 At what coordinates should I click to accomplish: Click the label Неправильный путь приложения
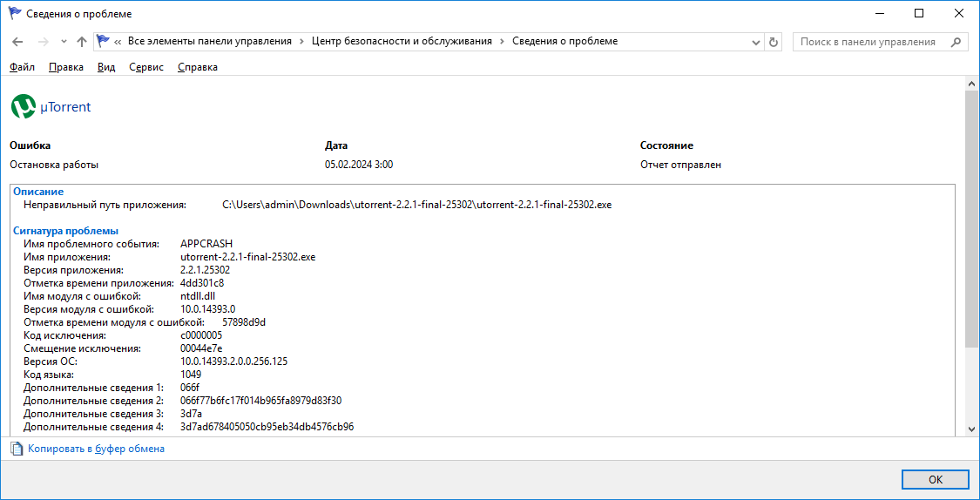tap(105, 205)
